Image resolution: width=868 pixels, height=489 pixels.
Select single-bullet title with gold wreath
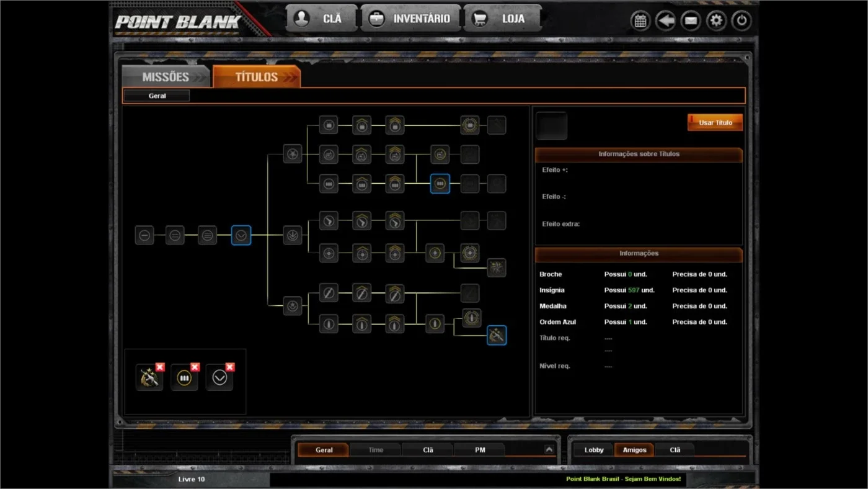coord(472,318)
